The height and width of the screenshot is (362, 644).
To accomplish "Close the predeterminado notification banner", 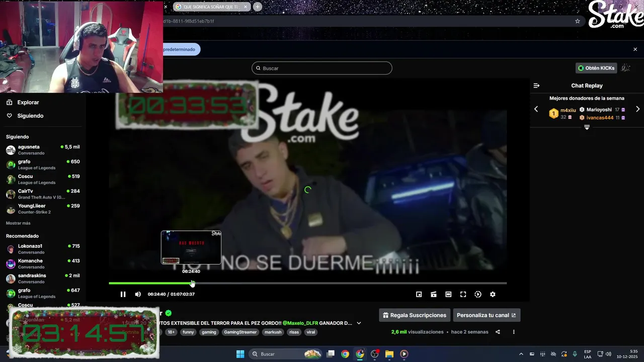I will pyautogui.click(x=635, y=49).
